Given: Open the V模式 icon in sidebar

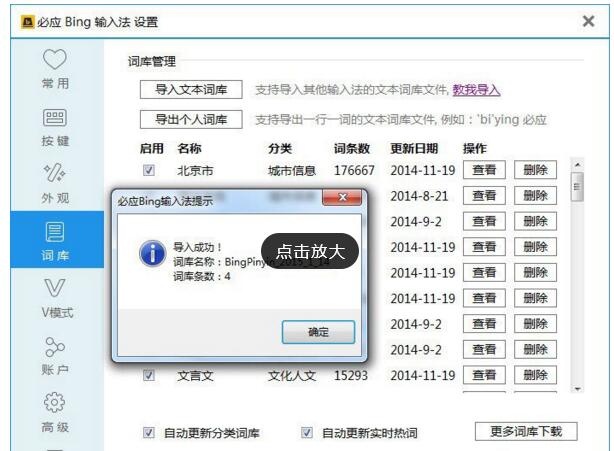Looking at the screenshot, I should (x=55, y=287).
